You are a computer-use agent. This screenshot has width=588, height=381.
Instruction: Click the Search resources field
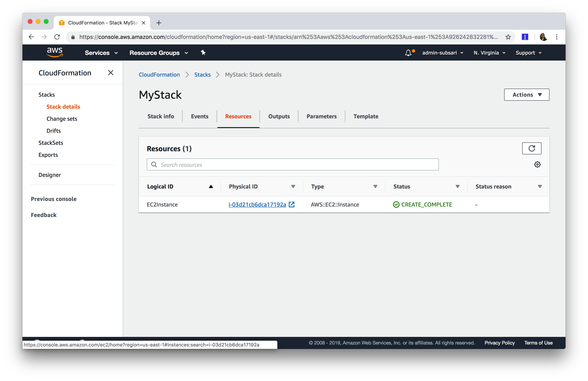coord(293,165)
